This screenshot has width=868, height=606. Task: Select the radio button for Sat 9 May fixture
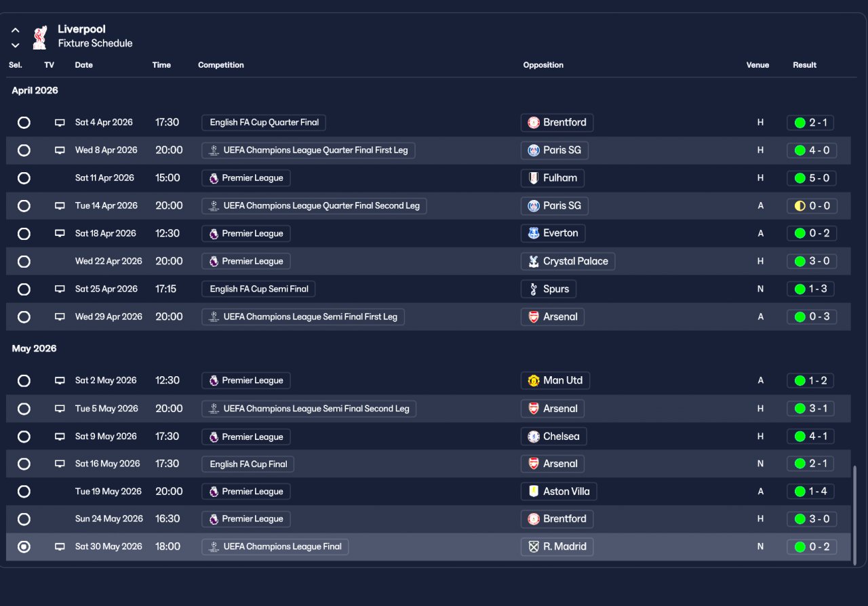click(x=24, y=437)
